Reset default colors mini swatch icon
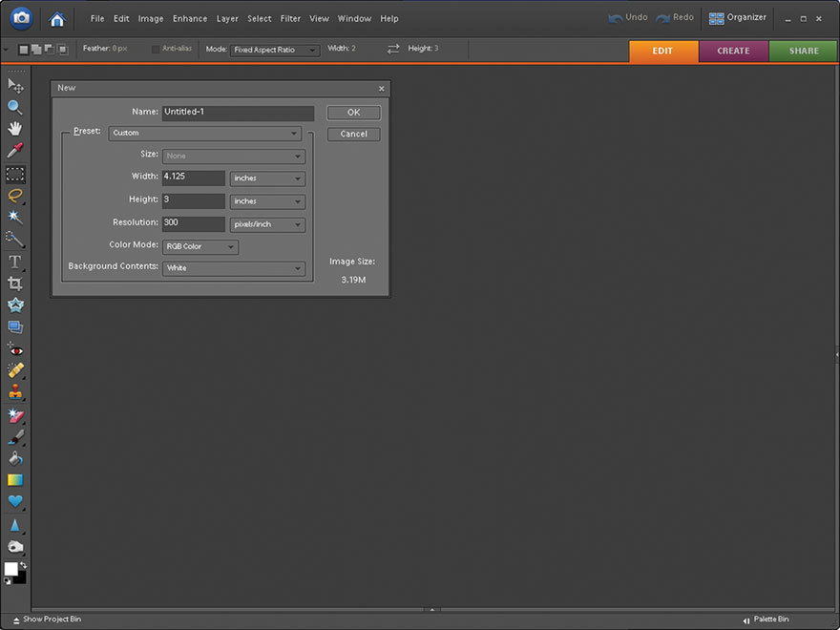 point(7,581)
